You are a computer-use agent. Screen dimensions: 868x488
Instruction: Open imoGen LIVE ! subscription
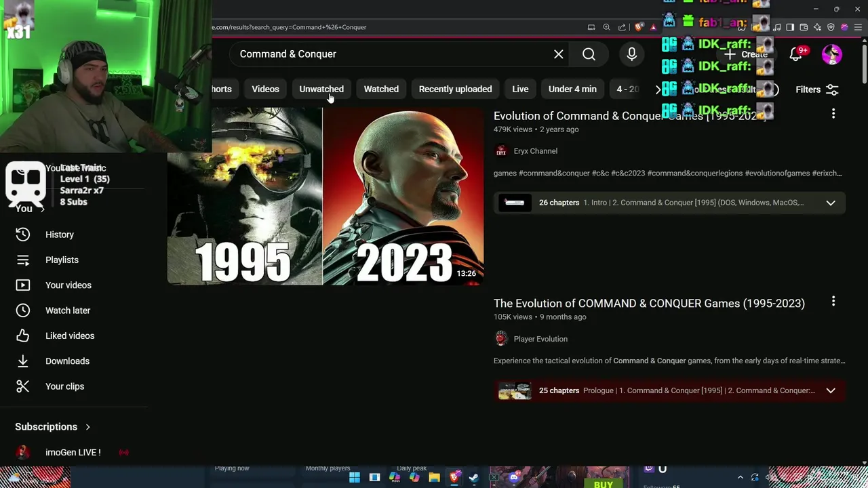pyautogui.click(x=73, y=452)
